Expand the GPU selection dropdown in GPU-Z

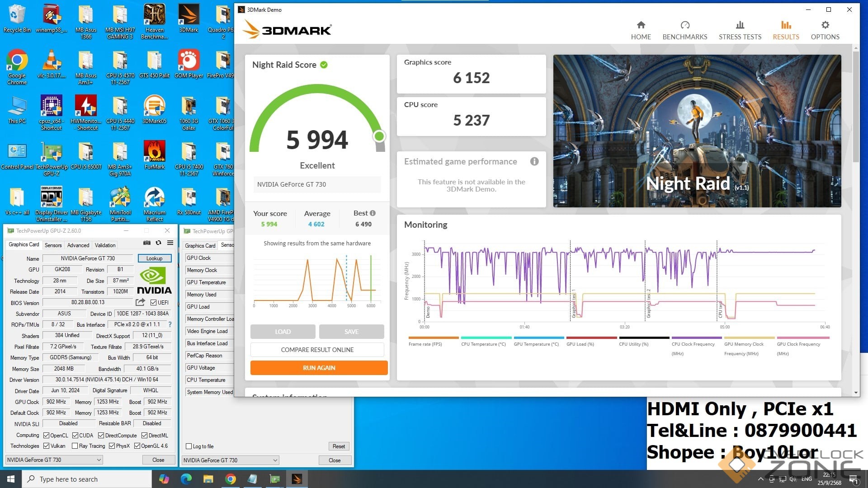click(x=99, y=460)
